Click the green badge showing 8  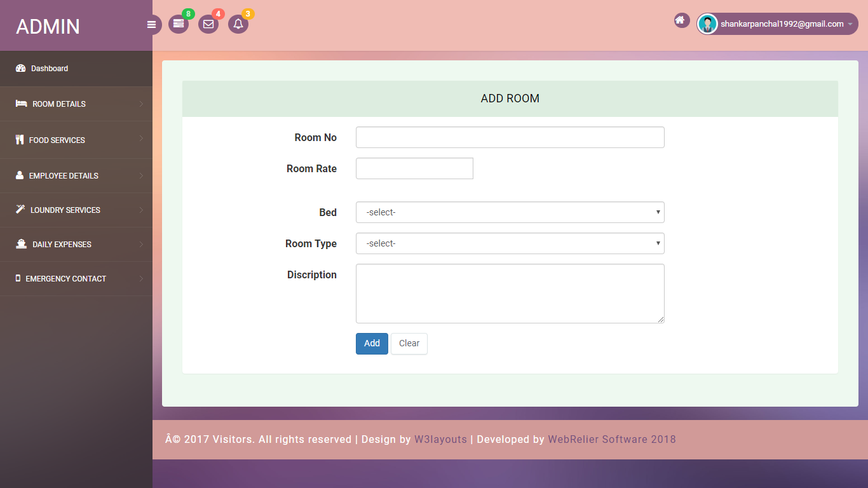[x=188, y=14]
